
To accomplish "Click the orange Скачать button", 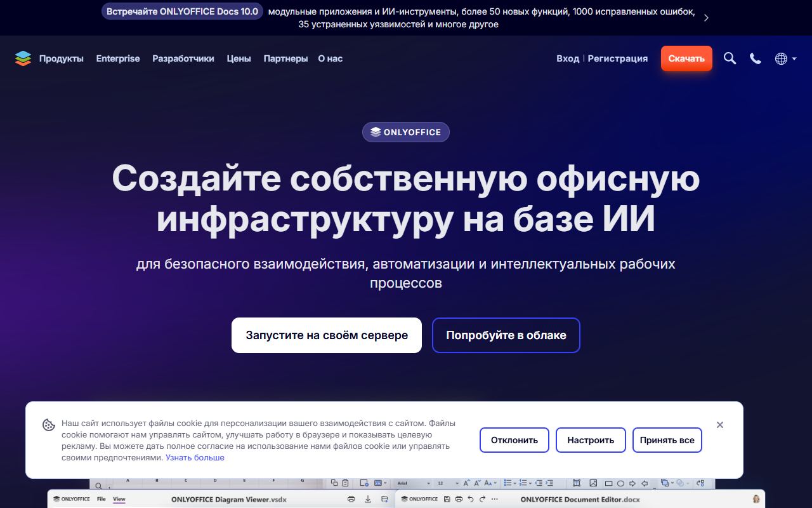I will pyautogui.click(x=686, y=58).
